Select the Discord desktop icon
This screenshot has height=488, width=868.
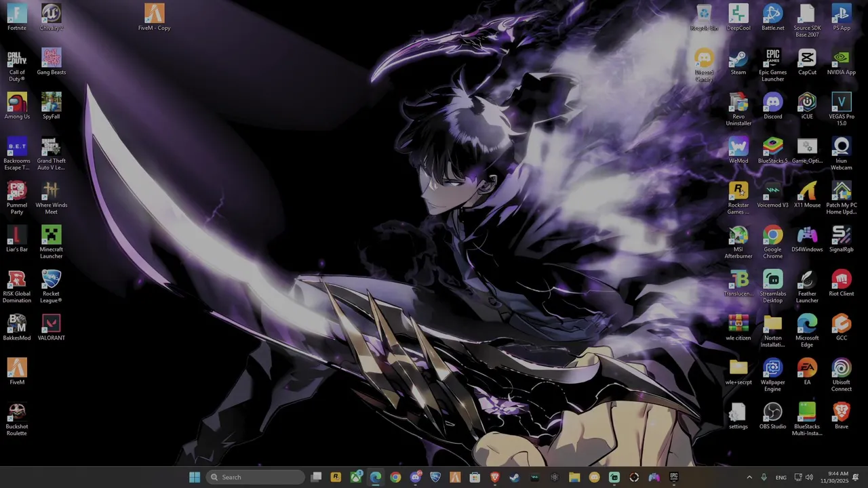(x=773, y=106)
